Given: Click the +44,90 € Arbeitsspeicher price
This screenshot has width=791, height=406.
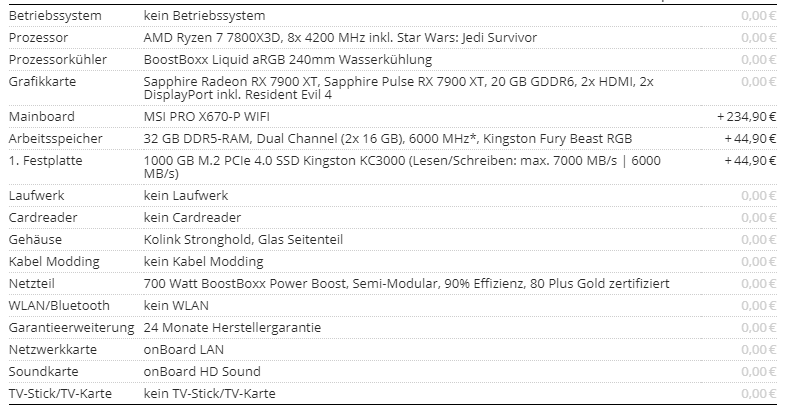Looking at the screenshot, I should click(x=750, y=139).
